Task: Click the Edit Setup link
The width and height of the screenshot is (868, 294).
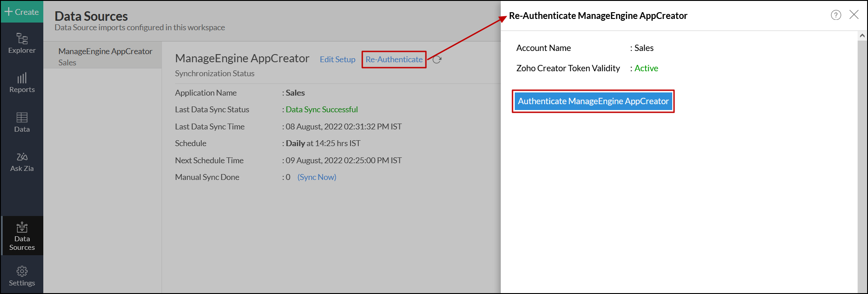Action: (337, 60)
